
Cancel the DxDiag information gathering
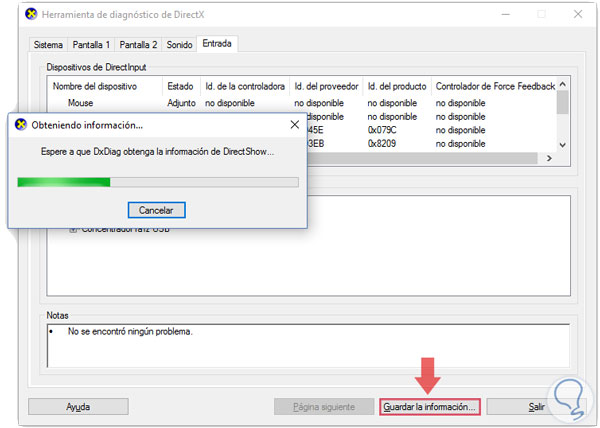157,210
